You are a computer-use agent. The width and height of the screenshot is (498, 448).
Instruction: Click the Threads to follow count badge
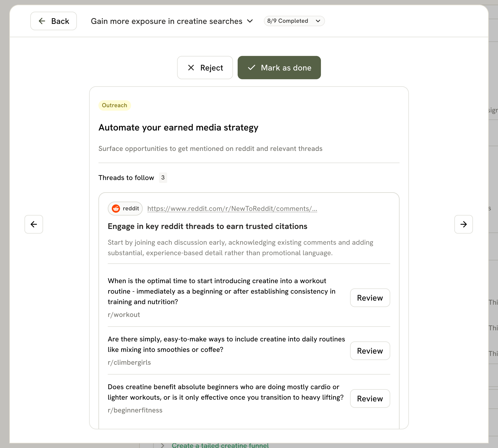pyautogui.click(x=163, y=177)
